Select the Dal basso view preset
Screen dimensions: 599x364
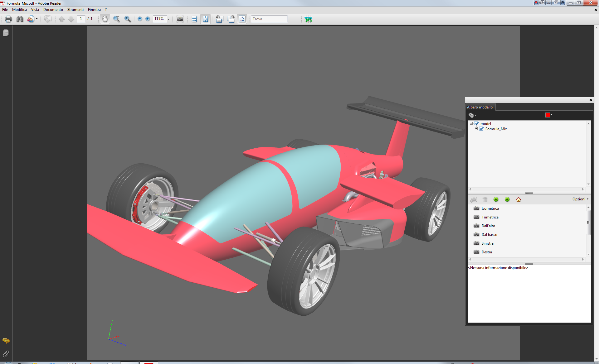point(489,234)
